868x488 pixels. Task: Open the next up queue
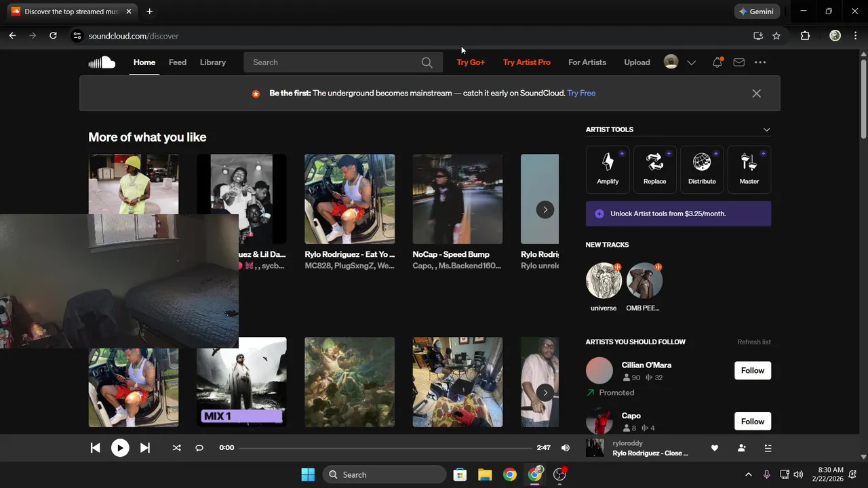[x=768, y=448]
